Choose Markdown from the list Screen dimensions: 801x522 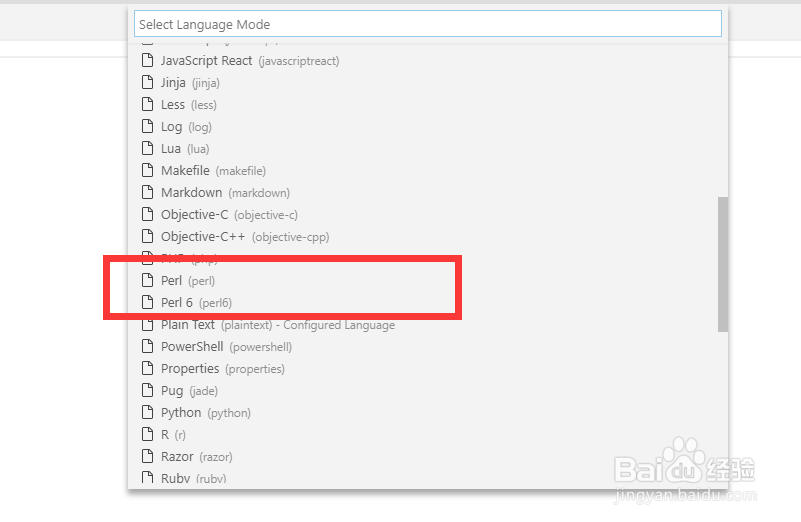(x=428, y=192)
